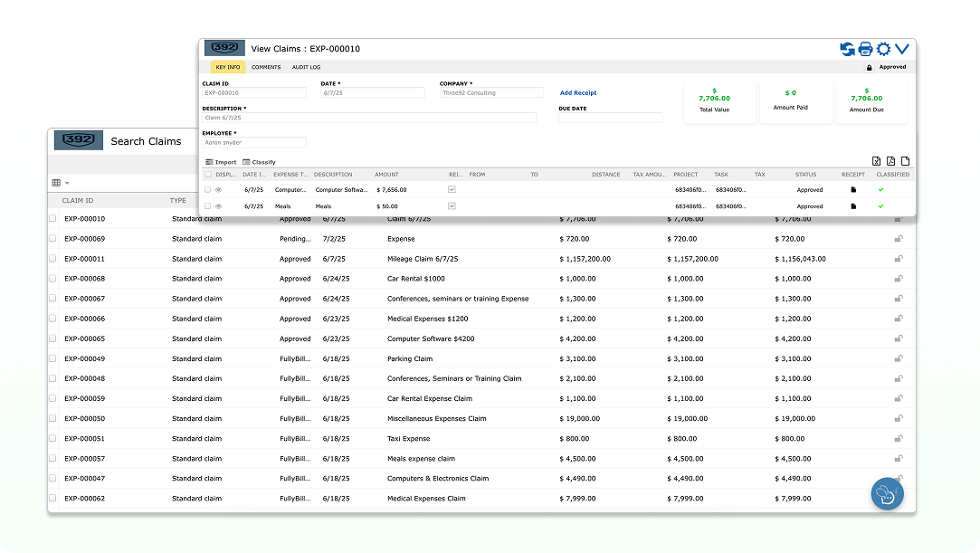980x553 pixels.
Task: Toggle display eye icon for Computer Software line
Action: point(219,190)
